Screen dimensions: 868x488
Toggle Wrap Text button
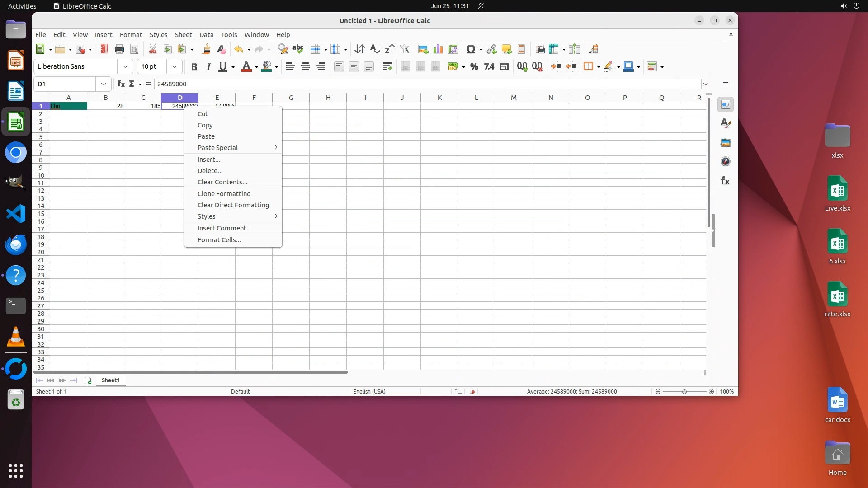[x=387, y=67]
